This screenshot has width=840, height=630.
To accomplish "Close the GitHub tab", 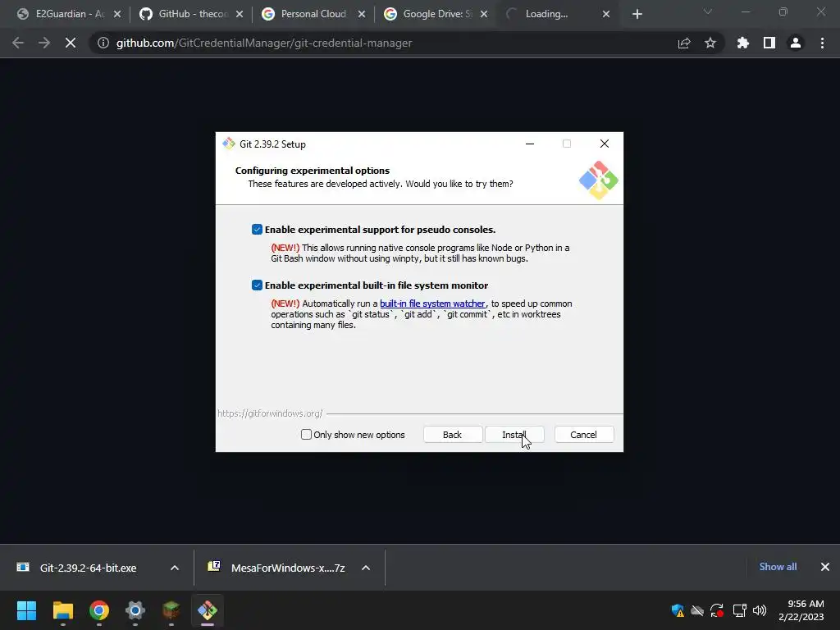I will click(240, 14).
